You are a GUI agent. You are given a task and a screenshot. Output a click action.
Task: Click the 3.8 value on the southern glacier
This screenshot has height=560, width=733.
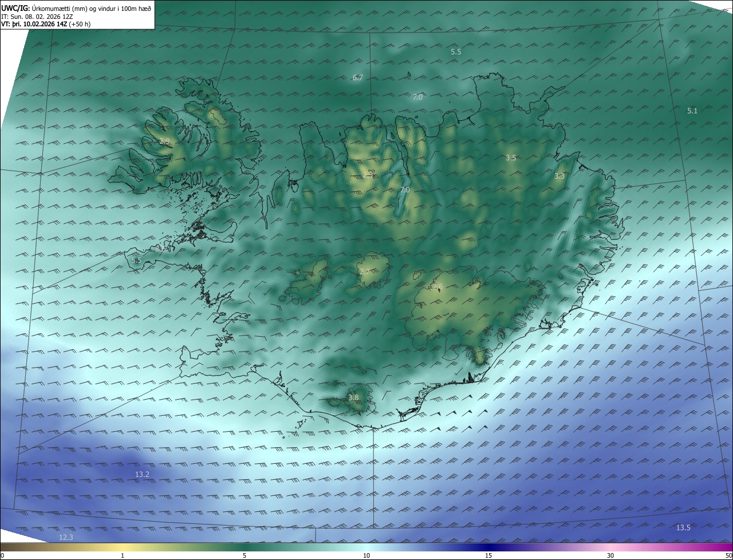[x=353, y=397]
